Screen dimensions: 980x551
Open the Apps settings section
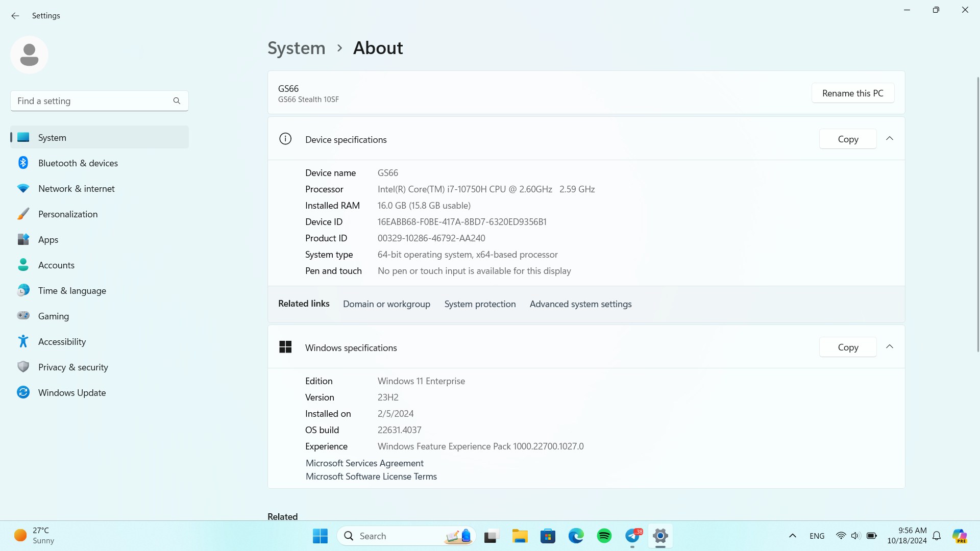[x=48, y=240]
